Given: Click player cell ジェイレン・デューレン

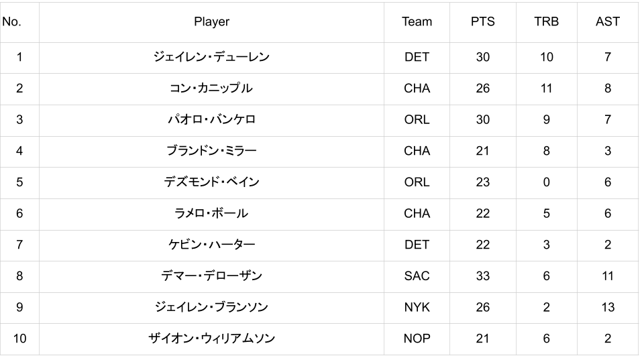Looking at the screenshot, I should click(211, 58).
